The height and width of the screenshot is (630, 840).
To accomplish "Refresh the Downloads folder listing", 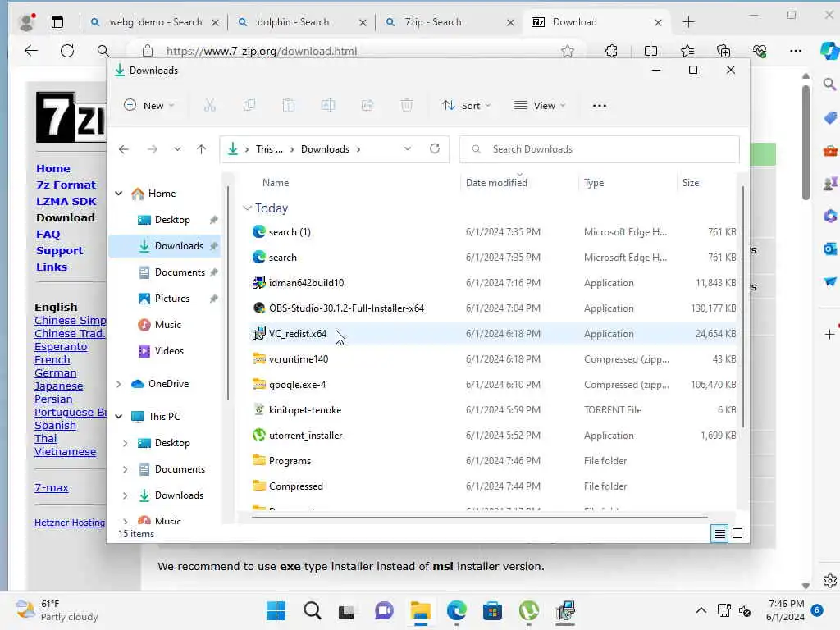I will 435,148.
